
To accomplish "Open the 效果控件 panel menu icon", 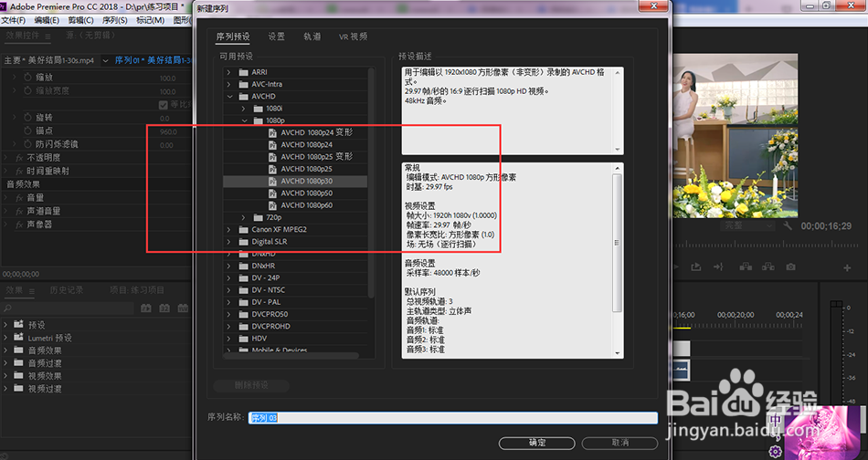I will coord(48,36).
